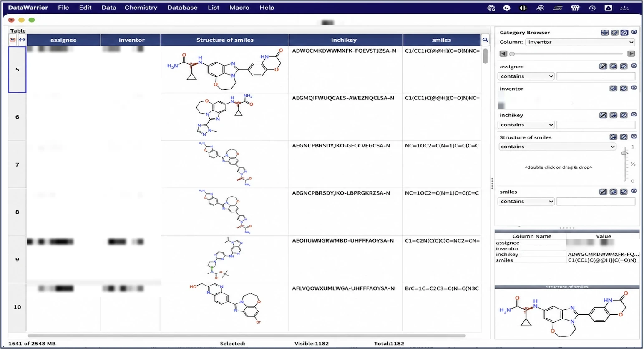Image resolution: width=644 pixels, height=349 pixels.
Task: Close the Category Browser filter
Action: click(634, 32)
